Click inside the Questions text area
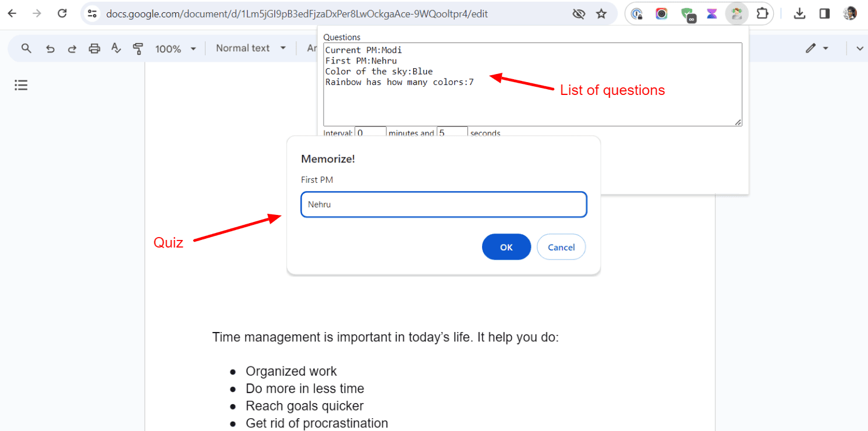Viewport: 868px width, 431px height. click(532, 99)
